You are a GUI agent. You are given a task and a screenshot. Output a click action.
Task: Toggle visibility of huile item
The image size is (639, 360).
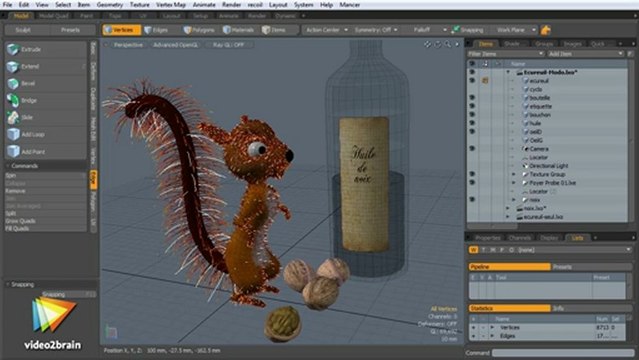[x=472, y=123]
